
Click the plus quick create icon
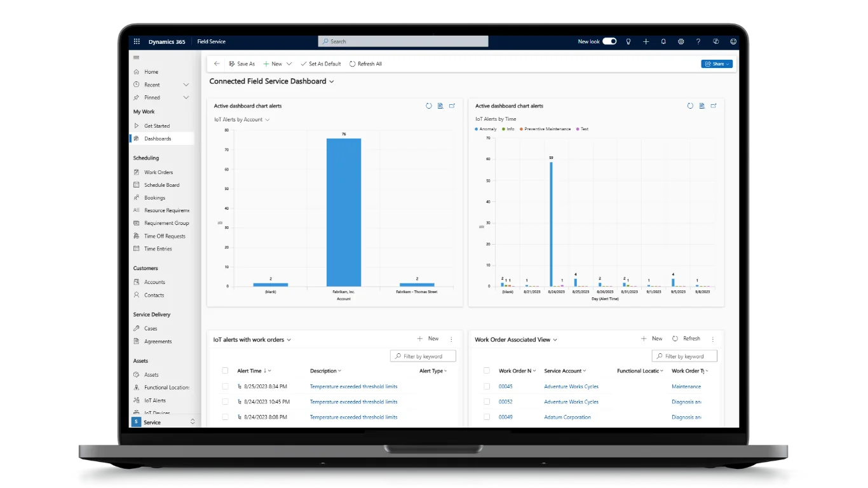pos(646,41)
